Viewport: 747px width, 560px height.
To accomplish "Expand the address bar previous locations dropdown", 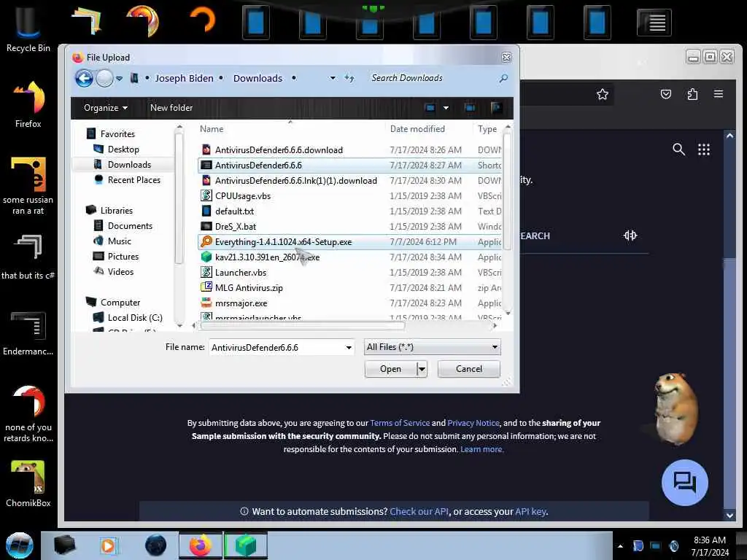I will coord(333,78).
